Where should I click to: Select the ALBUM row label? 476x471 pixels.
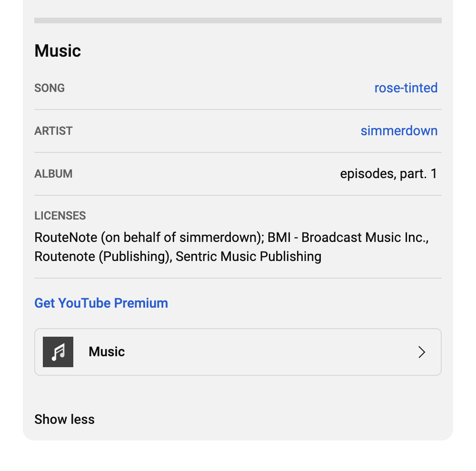(x=53, y=174)
